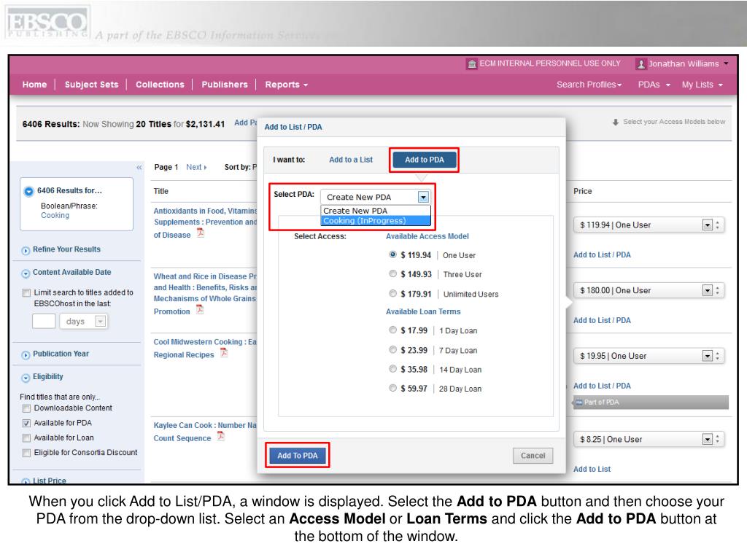This screenshot has height=560, width=747.
Task: Open the Kaylee Can Cook title link
Action: click(x=205, y=432)
